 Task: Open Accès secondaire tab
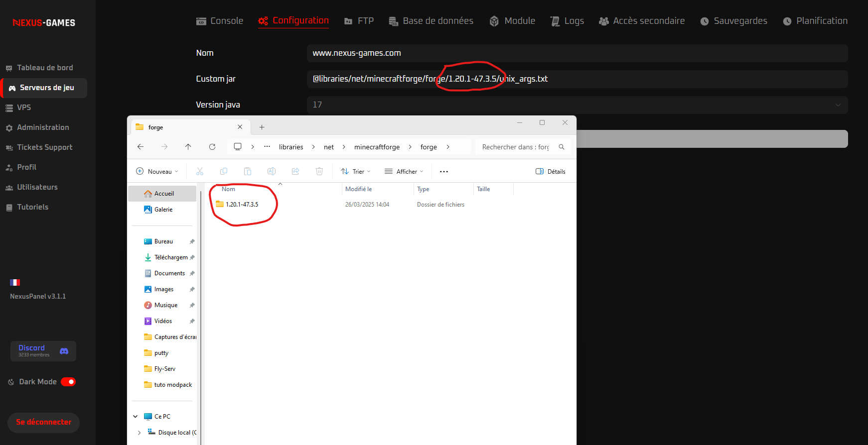tap(642, 21)
